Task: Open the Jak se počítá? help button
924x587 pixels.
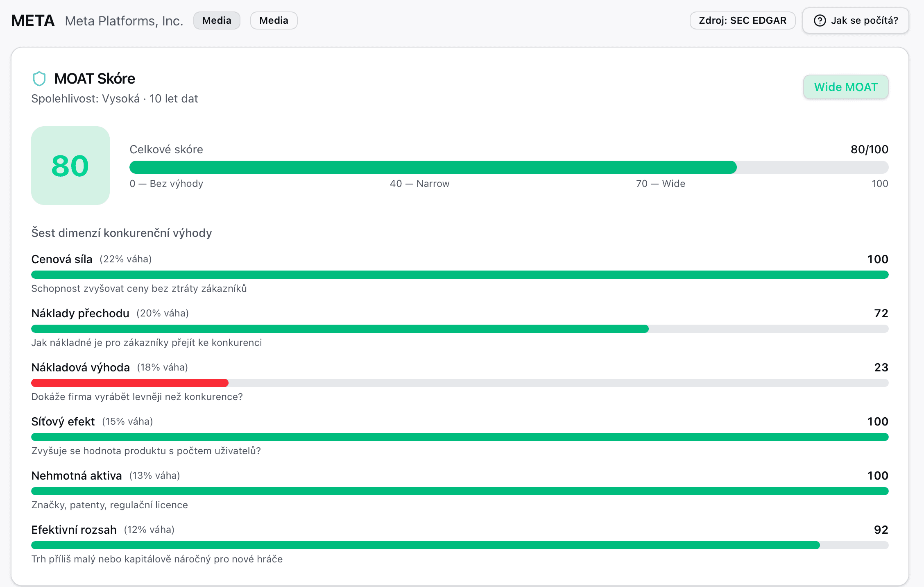Action: 856,20
